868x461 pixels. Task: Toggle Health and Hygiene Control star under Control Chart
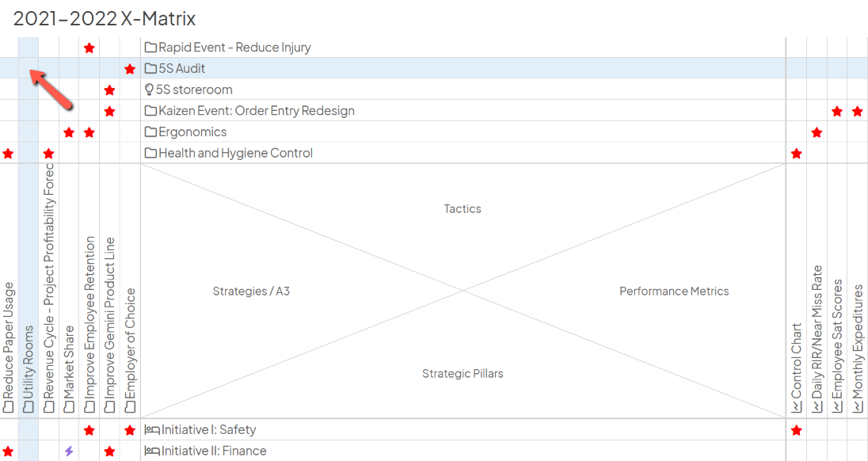[797, 154]
